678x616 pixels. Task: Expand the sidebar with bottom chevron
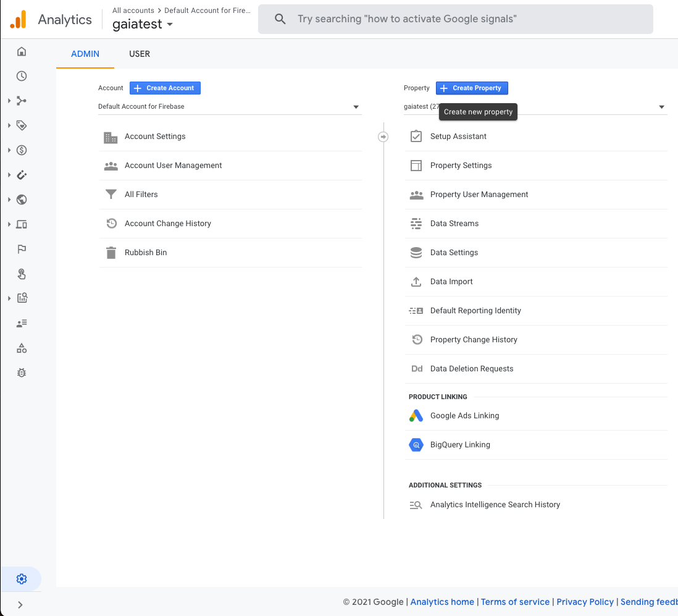[20, 605]
